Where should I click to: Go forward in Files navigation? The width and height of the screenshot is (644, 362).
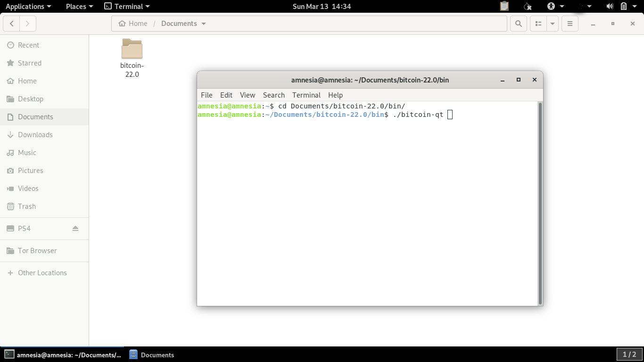click(28, 24)
